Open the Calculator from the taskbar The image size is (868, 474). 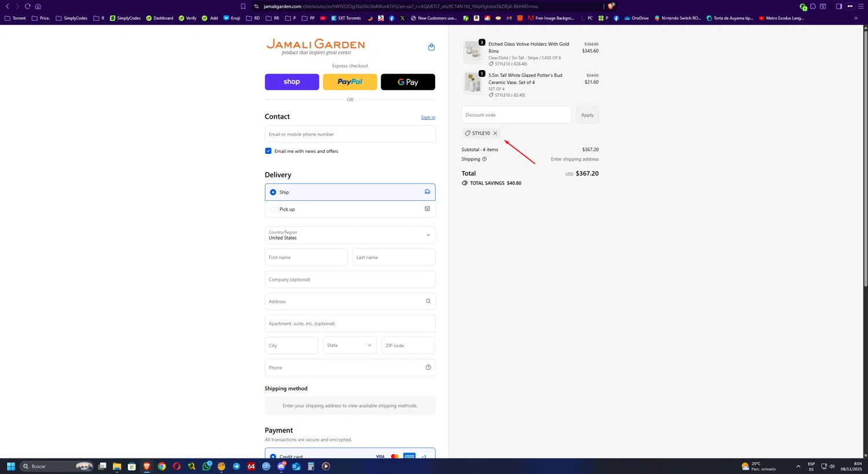tap(311, 466)
